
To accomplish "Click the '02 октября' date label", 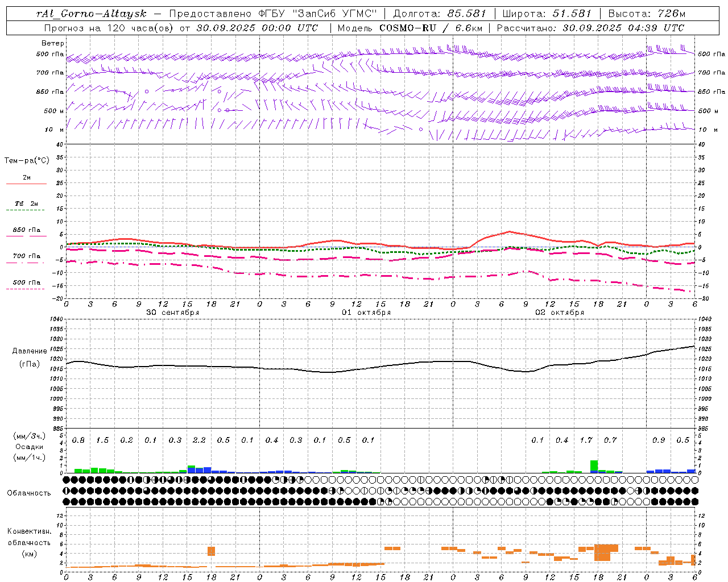I will pos(560,313).
